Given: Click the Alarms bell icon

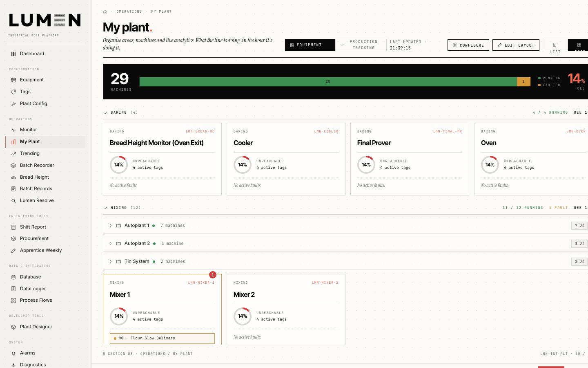Looking at the screenshot, I should click(x=13, y=353).
